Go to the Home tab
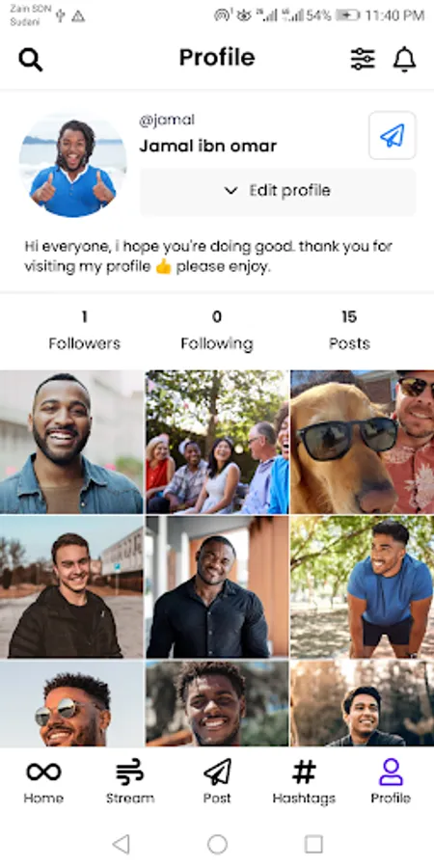The image size is (434, 868). pyautogui.click(x=43, y=781)
